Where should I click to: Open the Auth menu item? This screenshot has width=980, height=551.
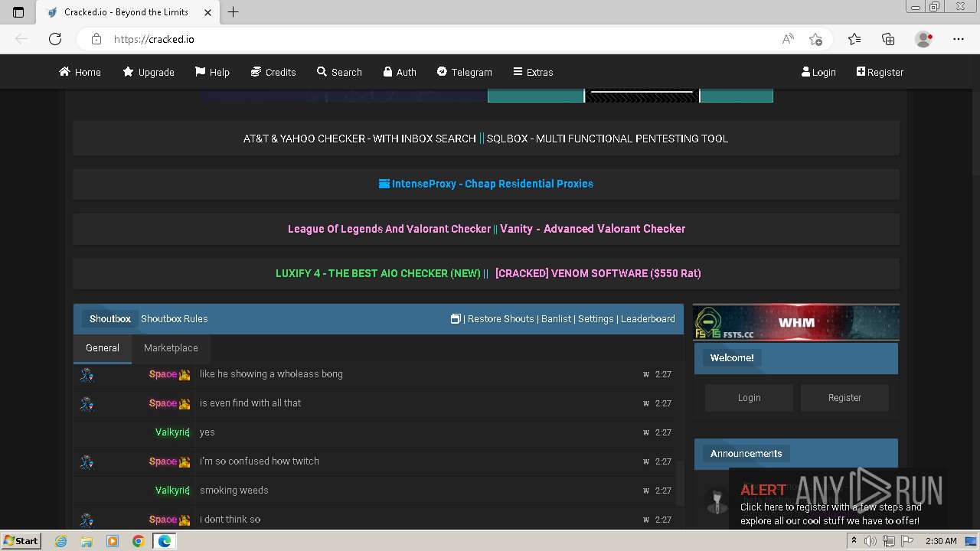(400, 72)
